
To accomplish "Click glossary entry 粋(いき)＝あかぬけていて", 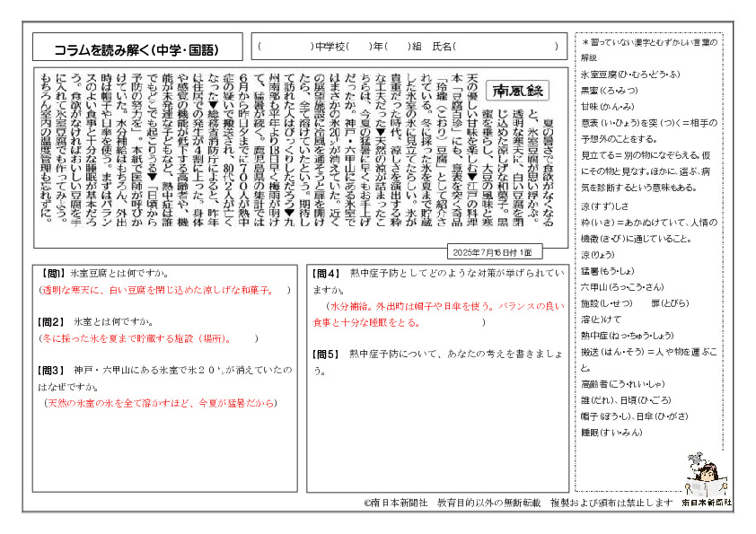I will (x=649, y=231).
